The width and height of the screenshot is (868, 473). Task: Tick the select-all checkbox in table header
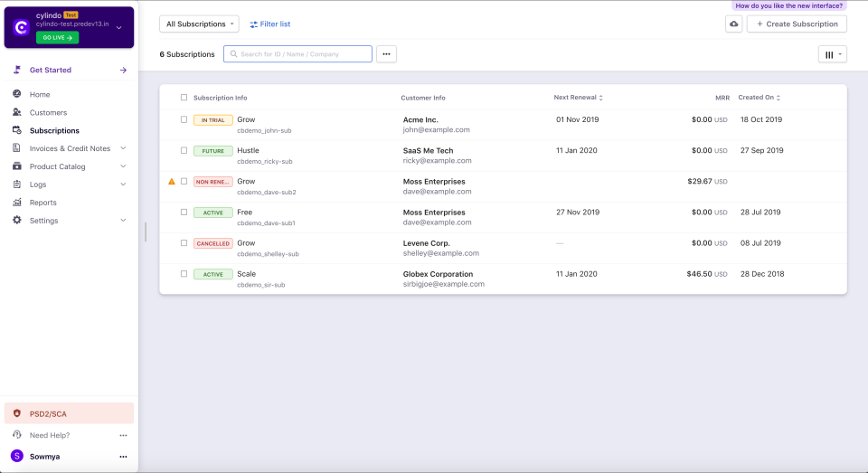coord(184,98)
